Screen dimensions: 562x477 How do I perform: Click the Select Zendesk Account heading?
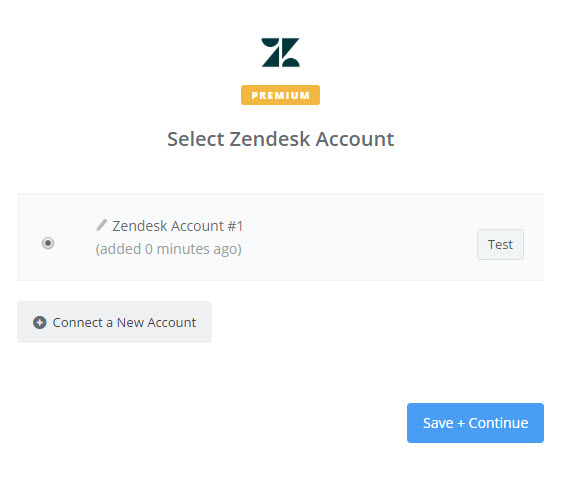tap(281, 139)
